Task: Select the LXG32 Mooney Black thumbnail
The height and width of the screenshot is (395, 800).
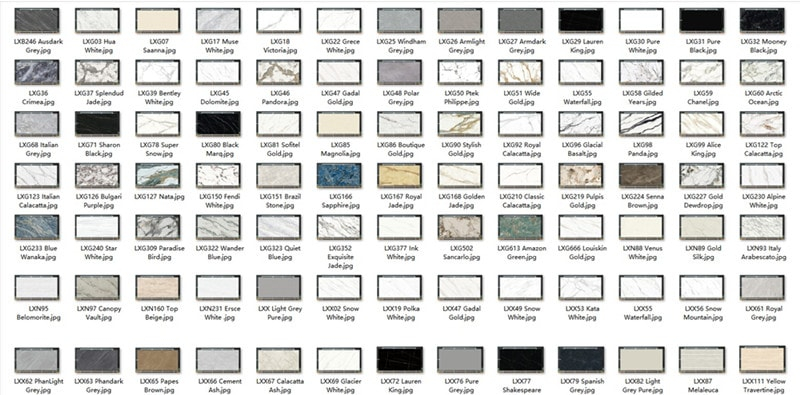Action: (762, 20)
